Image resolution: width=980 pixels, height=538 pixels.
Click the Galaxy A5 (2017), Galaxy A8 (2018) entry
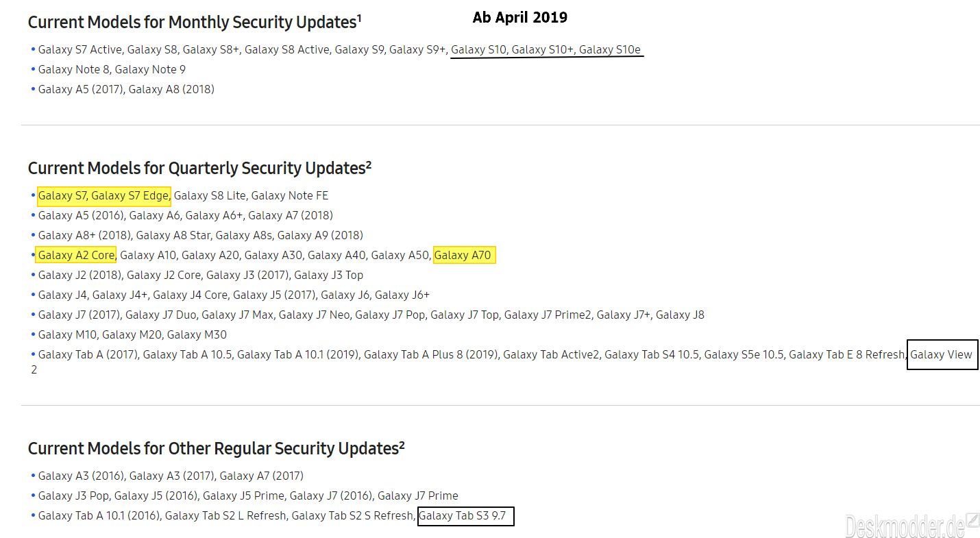pyautogui.click(x=126, y=89)
